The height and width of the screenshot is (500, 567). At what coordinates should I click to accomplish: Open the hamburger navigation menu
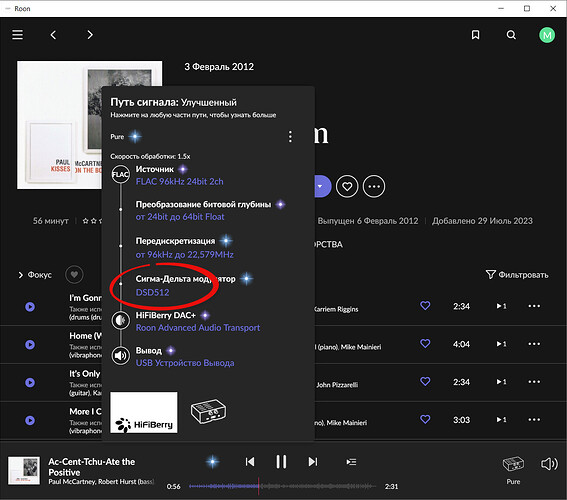pos(17,35)
